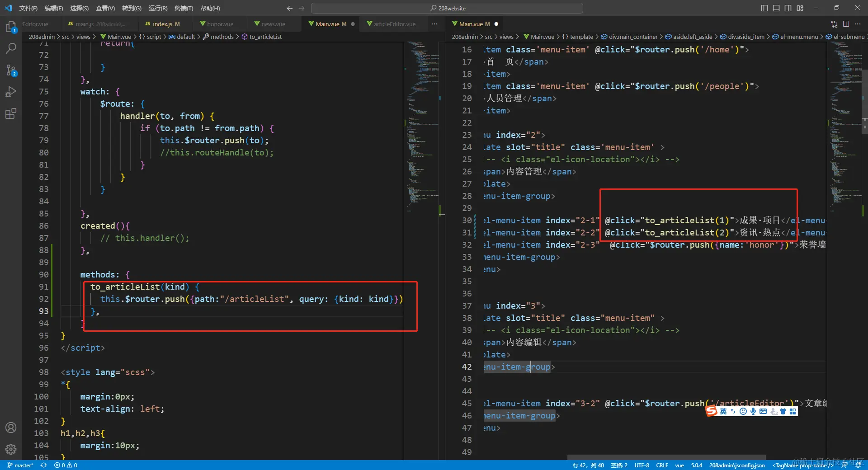Change indentation via 空格: 2
This screenshot has height=470, width=868.
[619, 465]
